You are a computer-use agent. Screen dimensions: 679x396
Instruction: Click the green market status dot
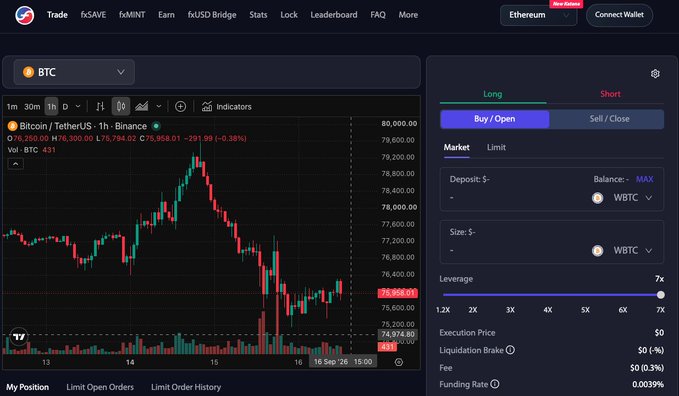[156, 126]
